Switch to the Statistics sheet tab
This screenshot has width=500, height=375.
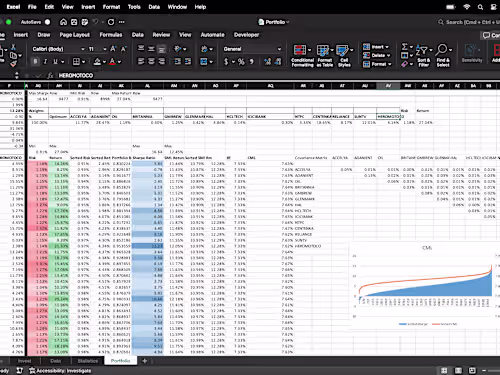(88, 361)
